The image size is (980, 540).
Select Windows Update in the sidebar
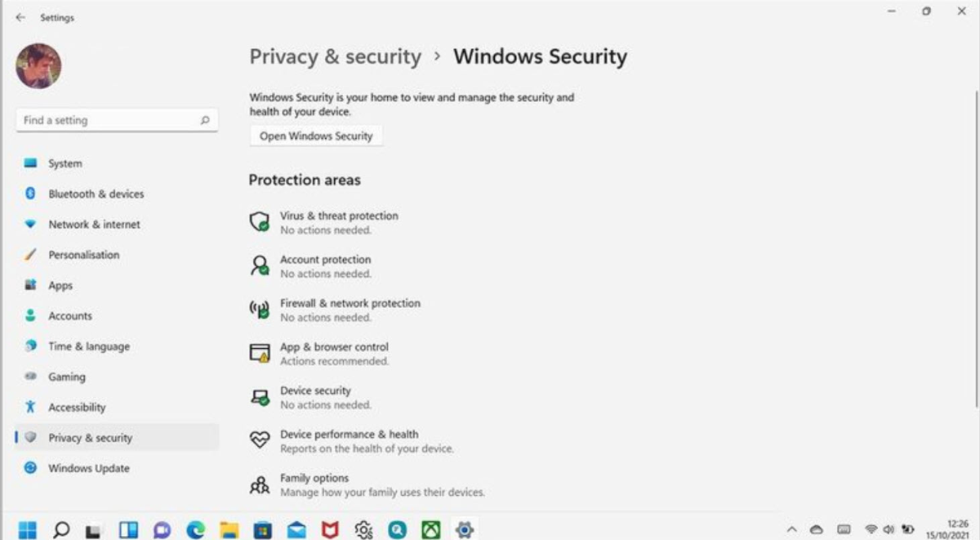click(x=89, y=468)
